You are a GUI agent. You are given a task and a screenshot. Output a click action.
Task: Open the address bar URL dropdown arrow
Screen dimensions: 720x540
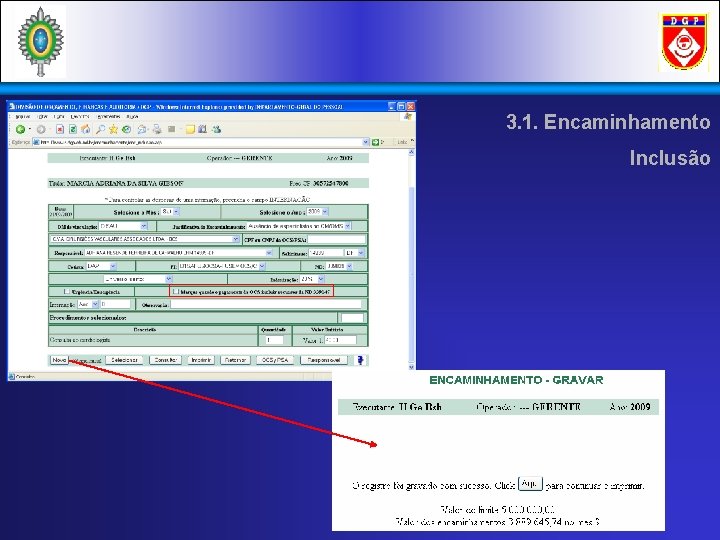point(366,142)
